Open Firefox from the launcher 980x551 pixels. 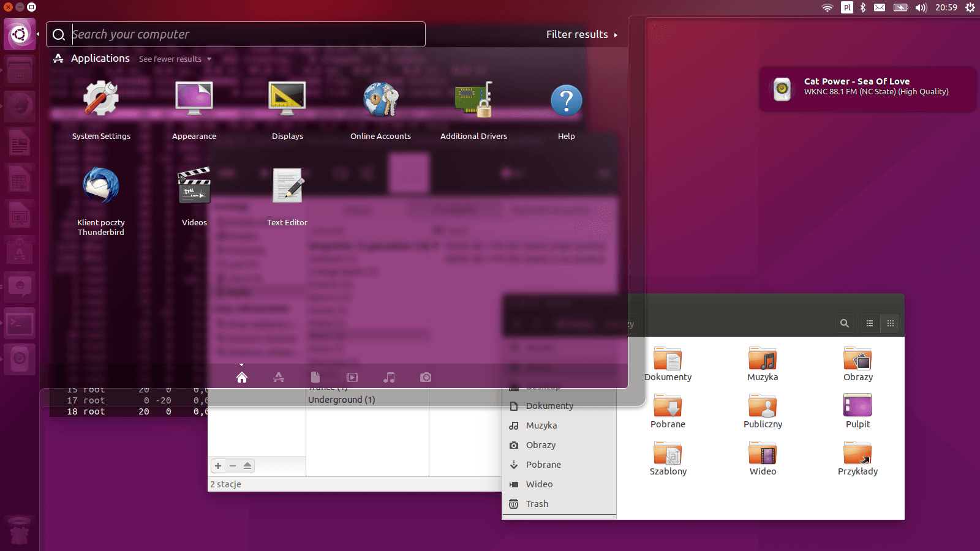pos(20,107)
